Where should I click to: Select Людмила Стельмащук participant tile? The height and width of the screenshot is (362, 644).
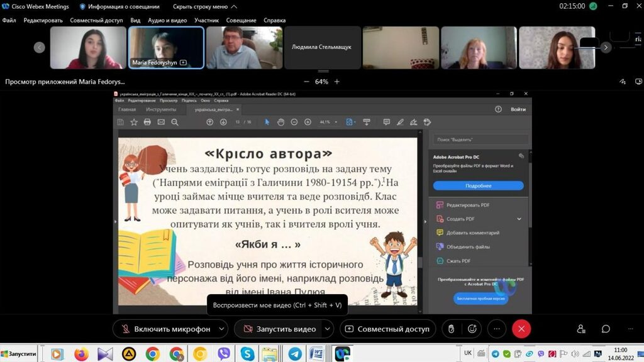[x=322, y=47]
